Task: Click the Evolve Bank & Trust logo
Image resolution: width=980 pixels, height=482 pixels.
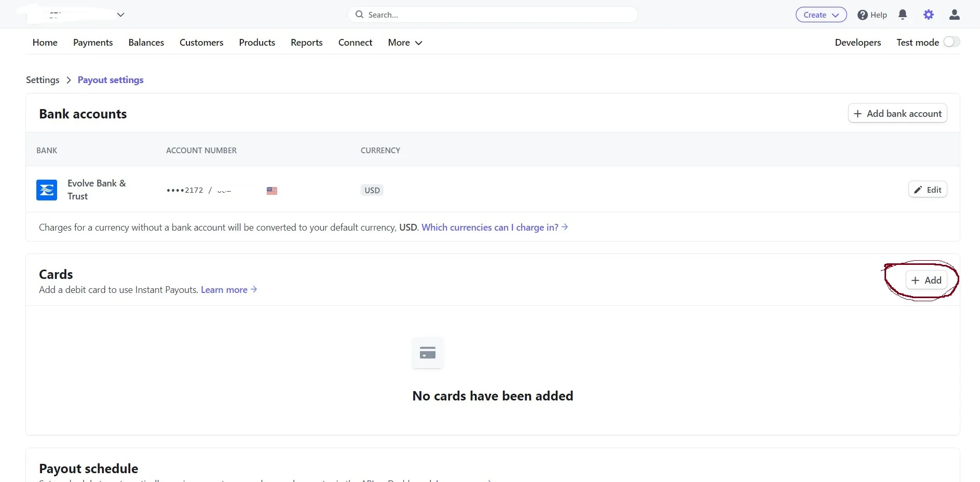Action: [47, 190]
